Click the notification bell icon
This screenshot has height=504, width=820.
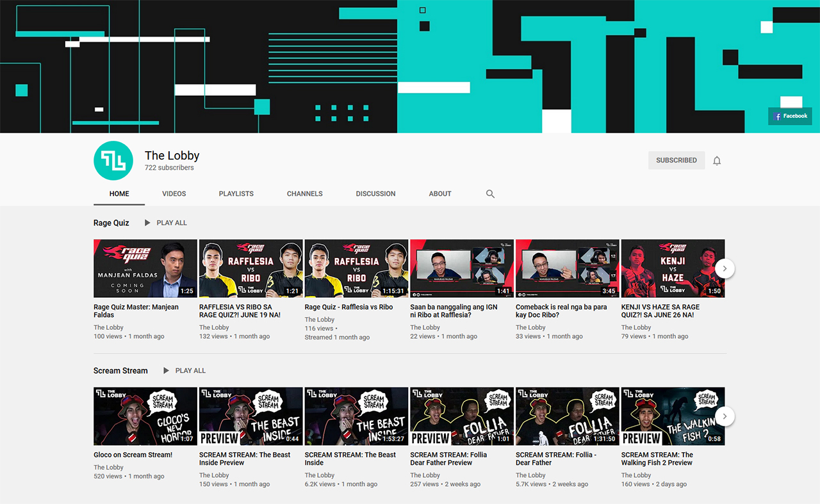point(717,161)
